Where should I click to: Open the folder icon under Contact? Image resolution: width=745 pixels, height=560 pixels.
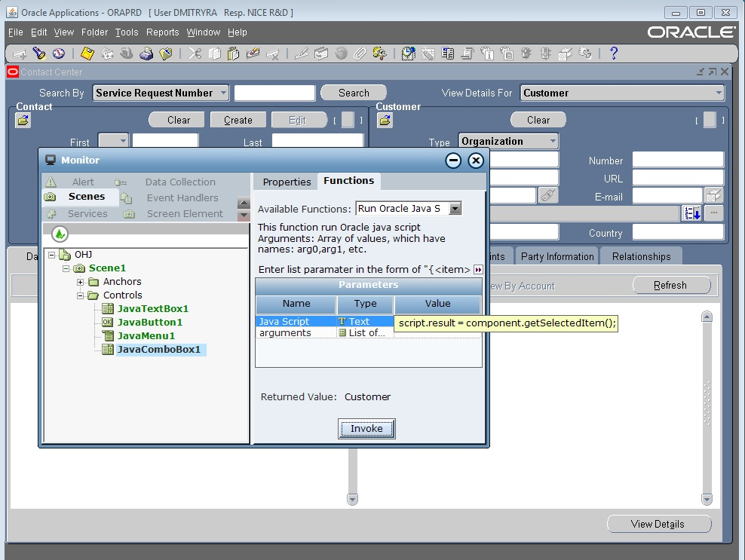point(23,120)
